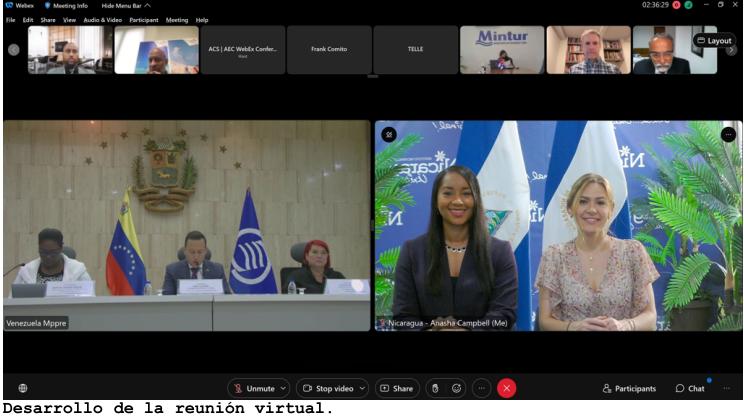Open the Layout options
The image size is (744, 420).
[x=714, y=41]
